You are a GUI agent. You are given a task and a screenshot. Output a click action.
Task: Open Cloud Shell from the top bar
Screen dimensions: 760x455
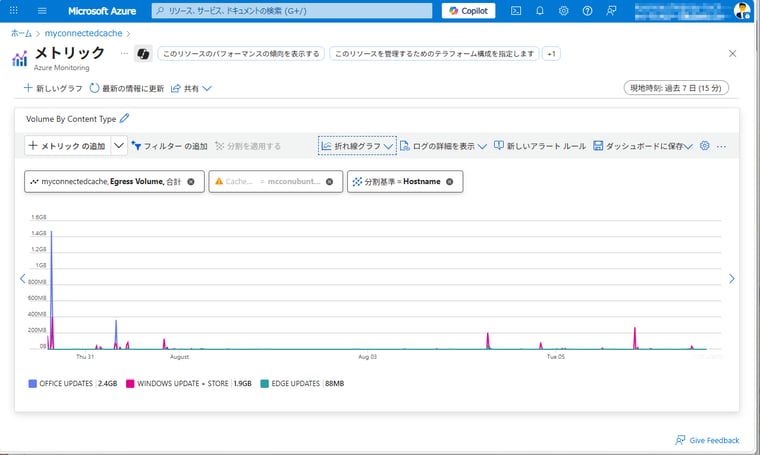[516, 11]
